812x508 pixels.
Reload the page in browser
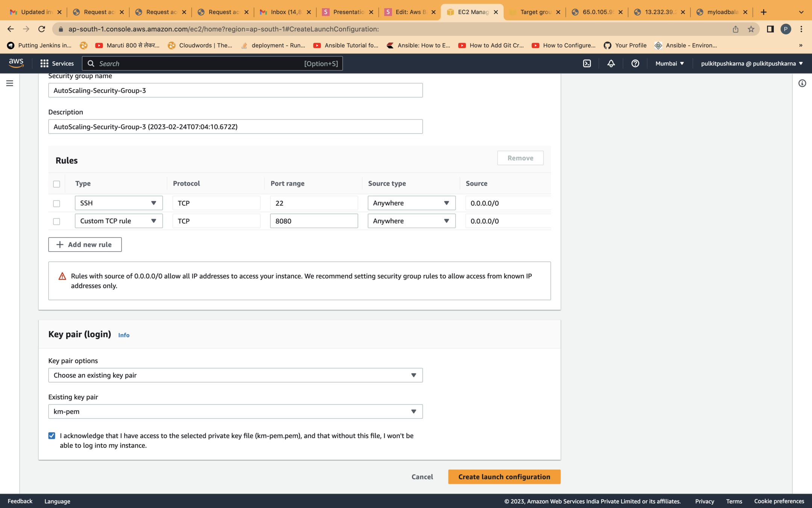[x=42, y=29]
